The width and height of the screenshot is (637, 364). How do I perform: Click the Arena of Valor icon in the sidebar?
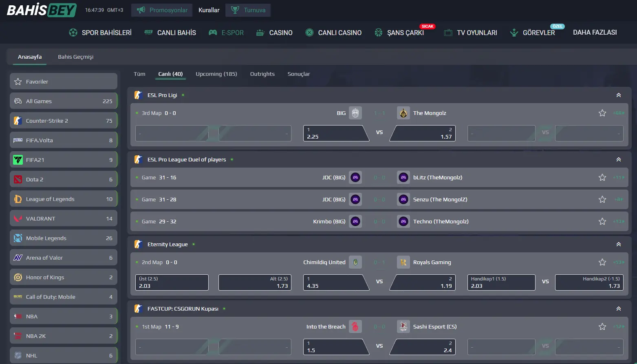[x=18, y=258]
